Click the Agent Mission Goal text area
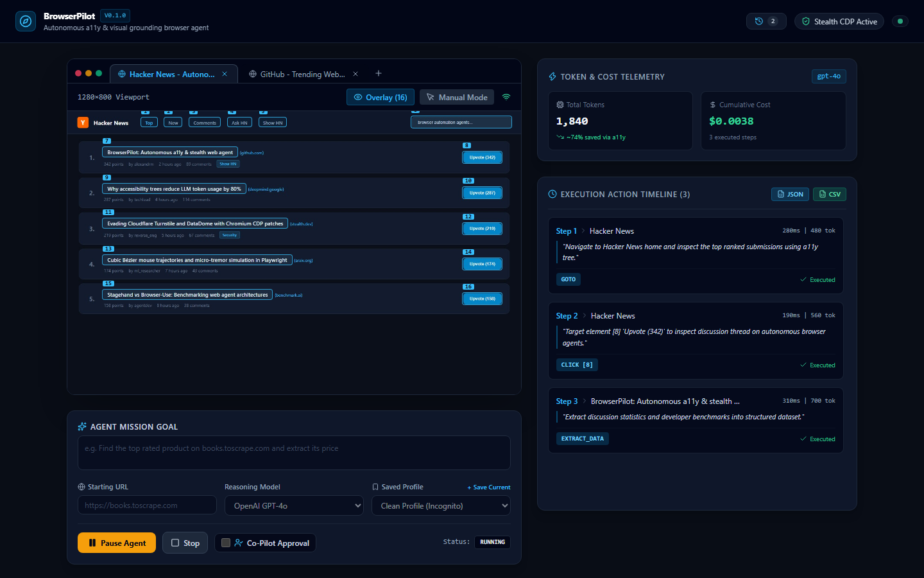 pos(294,453)
